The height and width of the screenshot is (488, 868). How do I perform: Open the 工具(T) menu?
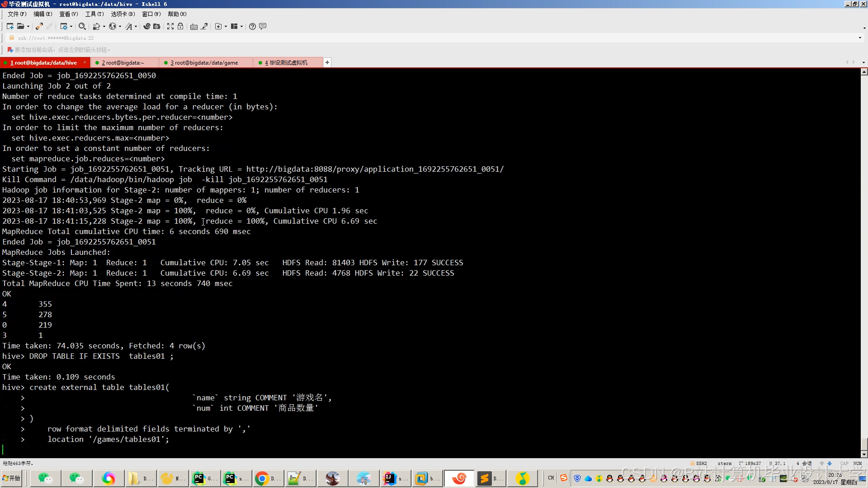[94, 14]
